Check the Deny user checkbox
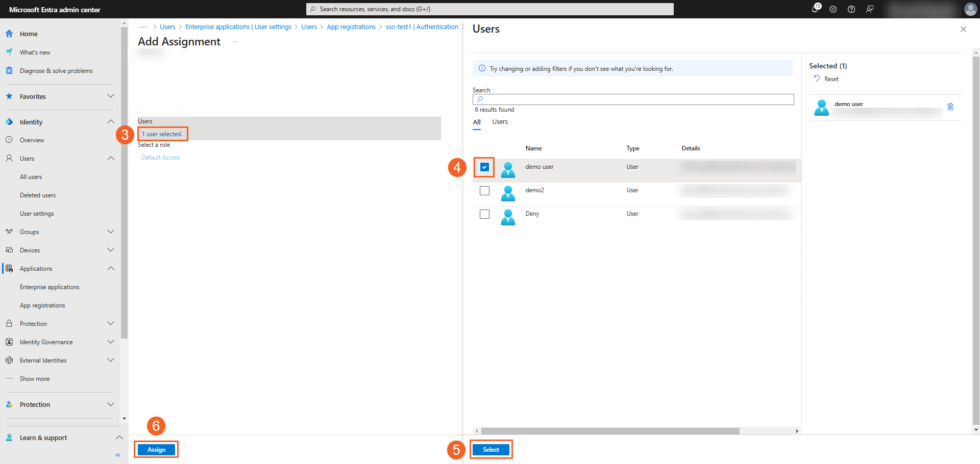Screen dimensions: 980x464 [x=484, y=214]
